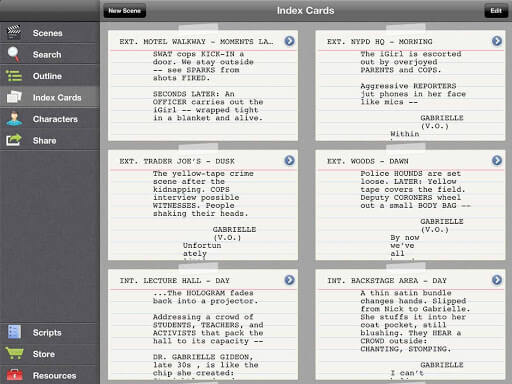Screen dimensions: 512x384
Task: Click the 'Police HOUNDS are set' card text
Action: 411,174
